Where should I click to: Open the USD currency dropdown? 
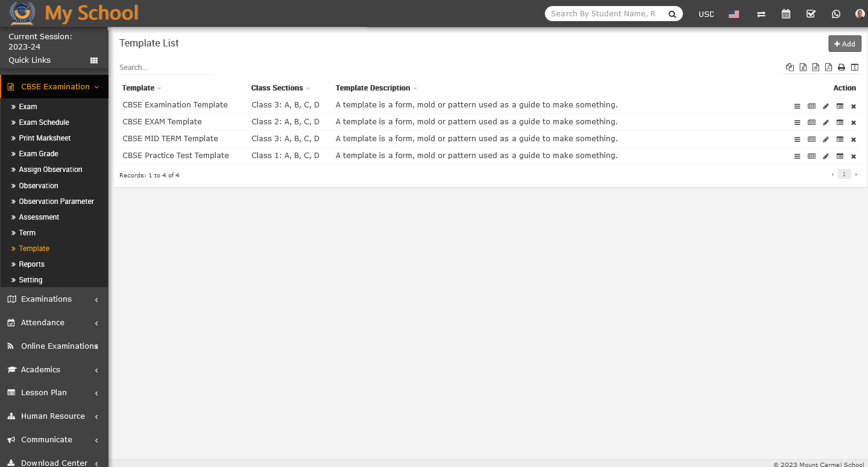point(706,14)
